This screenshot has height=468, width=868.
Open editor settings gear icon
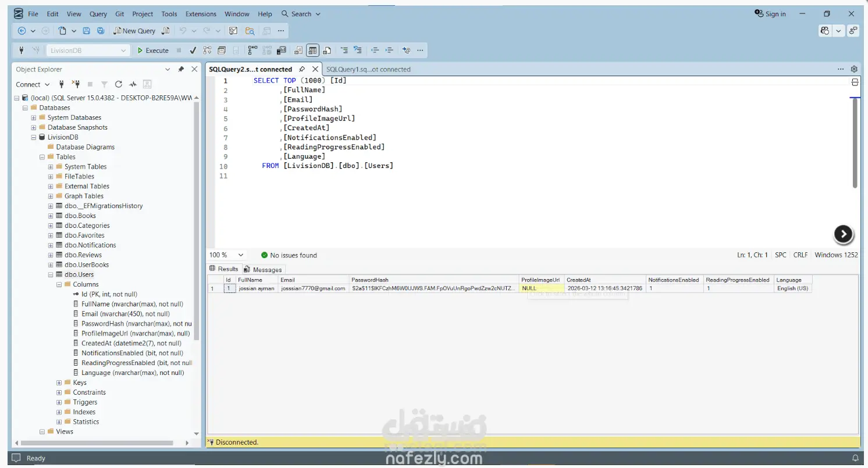click(x=854, y=69)
